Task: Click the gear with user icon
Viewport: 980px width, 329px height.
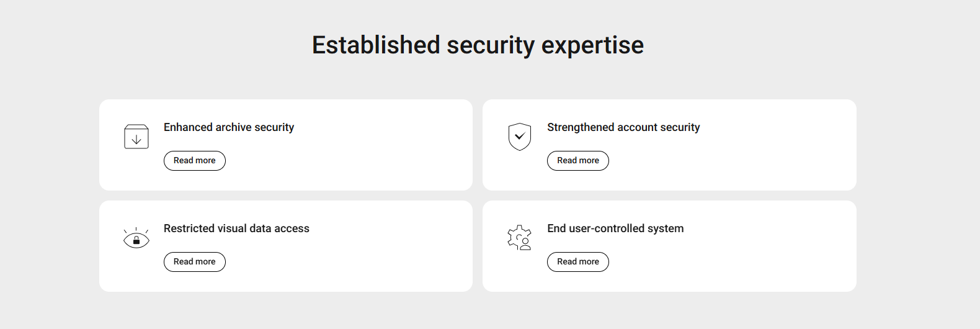Action: [x=520, y=238]
